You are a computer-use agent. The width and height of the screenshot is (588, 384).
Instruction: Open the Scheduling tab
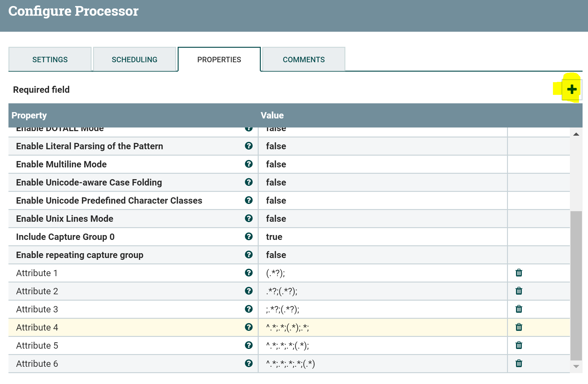point(134,60)
